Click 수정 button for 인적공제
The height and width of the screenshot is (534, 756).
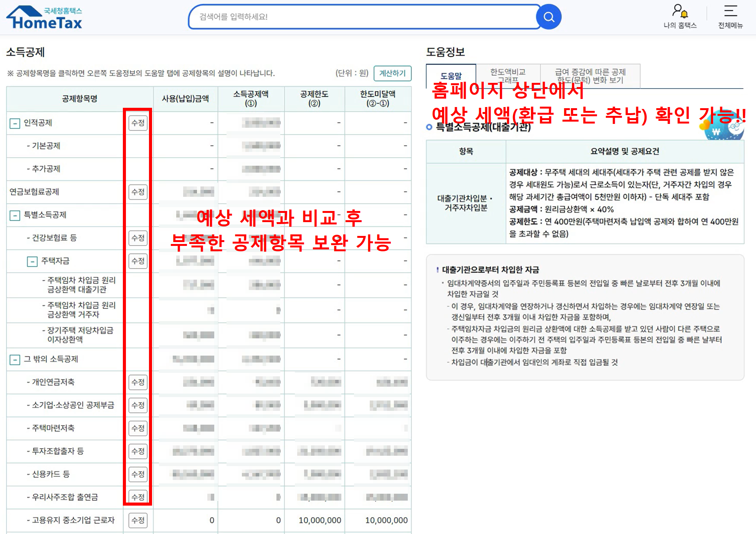pyautogui.click(x=138, y=123)
